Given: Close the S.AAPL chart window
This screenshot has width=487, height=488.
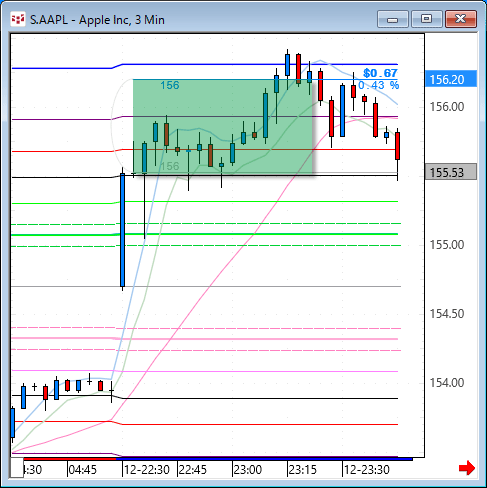Looking at the screenshot, I should (x=461, y=19).
